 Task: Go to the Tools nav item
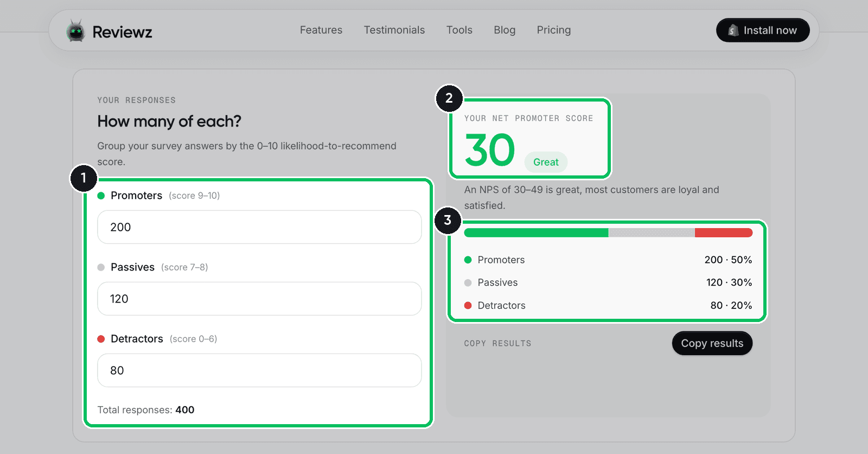(x=459, y=30)
